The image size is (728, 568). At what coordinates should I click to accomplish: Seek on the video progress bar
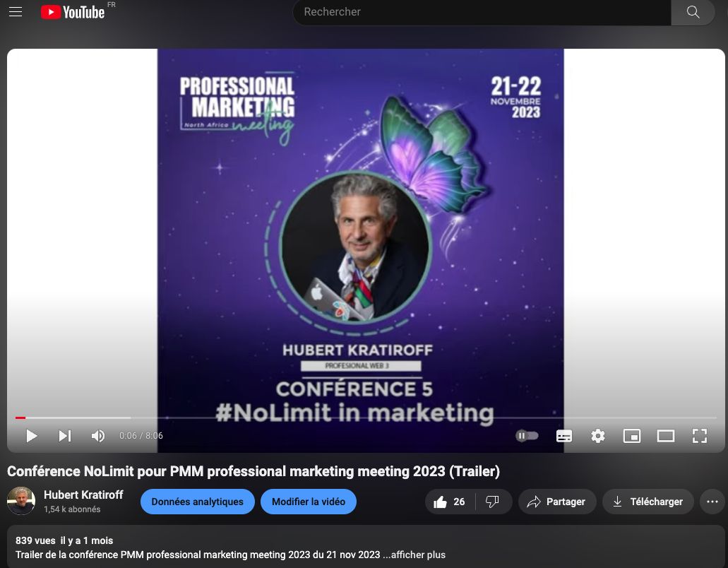[x=366, y=418]
